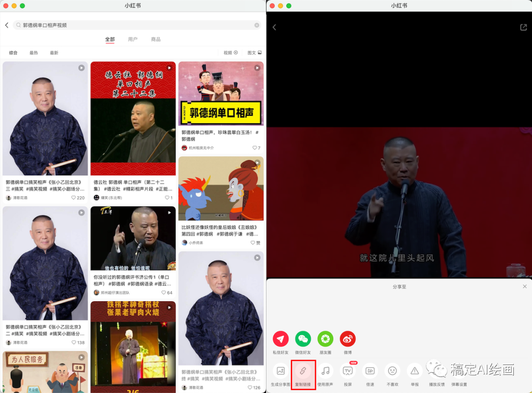532x393 pixels.
Task: Open 倍速 playback speed icon
Action: pyautogui.click(x=370, y=371)
